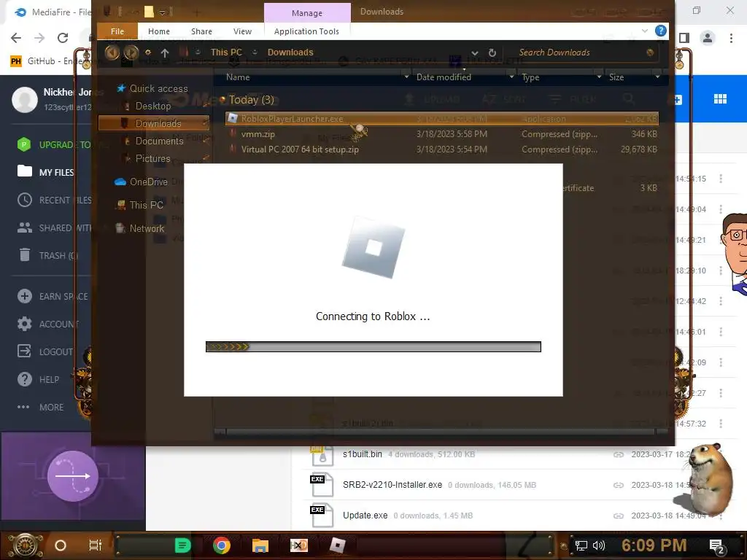
Task: Select Desktop in the navigation pane
Action: pyautogui.click(x=153, y=106)
